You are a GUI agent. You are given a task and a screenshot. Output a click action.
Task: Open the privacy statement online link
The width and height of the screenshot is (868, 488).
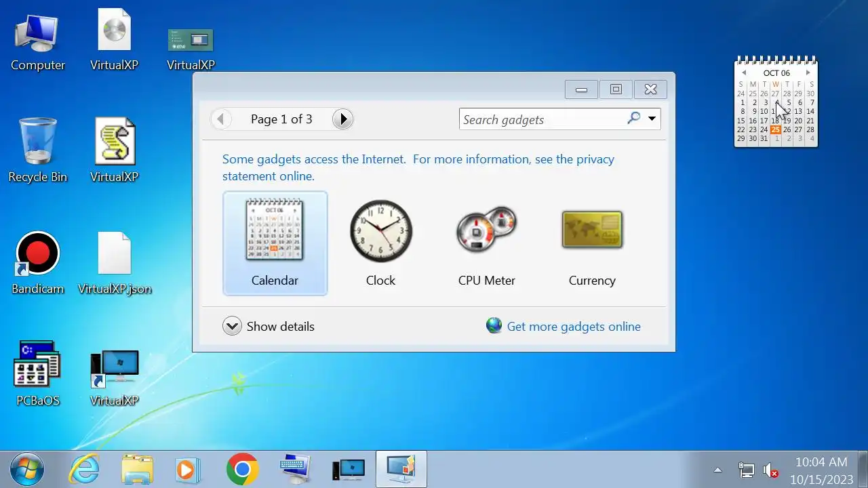[x=418, y=167]
